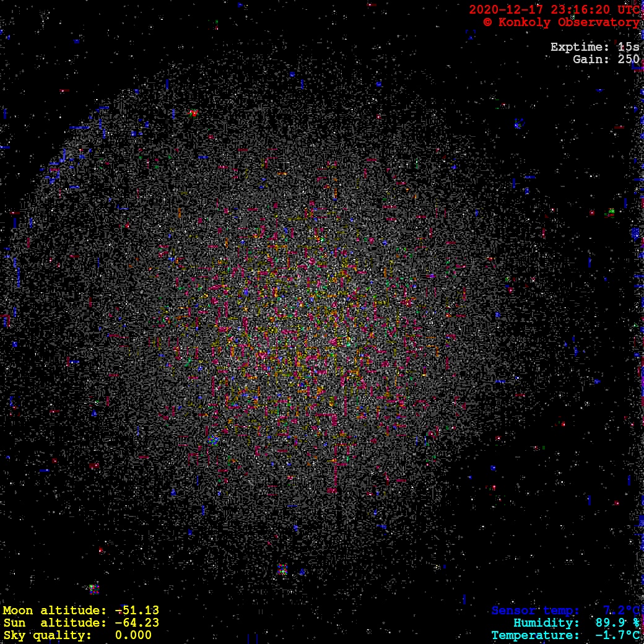
Task: Click the temperature value -1.7°C
Action: [617, 635]
